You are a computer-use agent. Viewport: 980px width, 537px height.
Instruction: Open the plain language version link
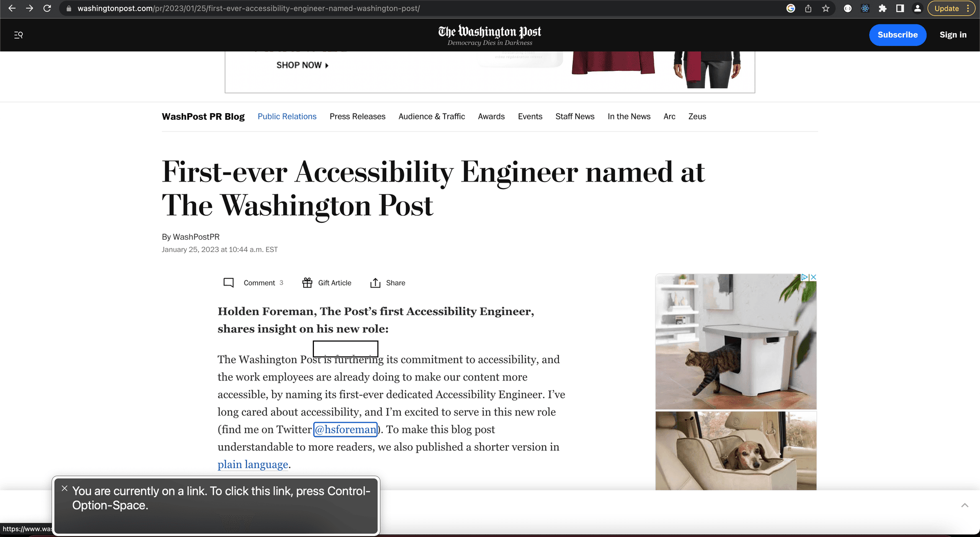click(x=252, y=464)
